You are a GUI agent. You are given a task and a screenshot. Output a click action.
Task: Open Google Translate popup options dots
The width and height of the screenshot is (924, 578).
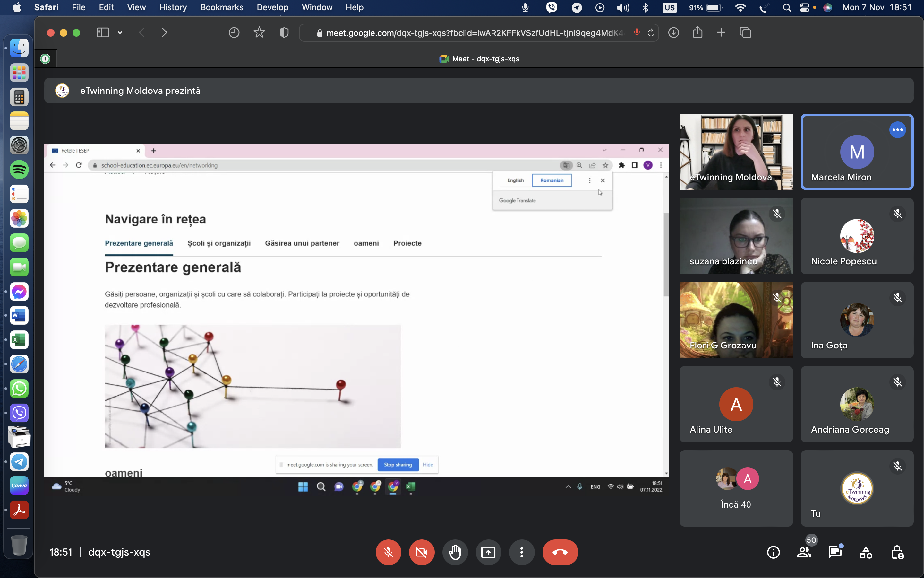pos(589,180)
